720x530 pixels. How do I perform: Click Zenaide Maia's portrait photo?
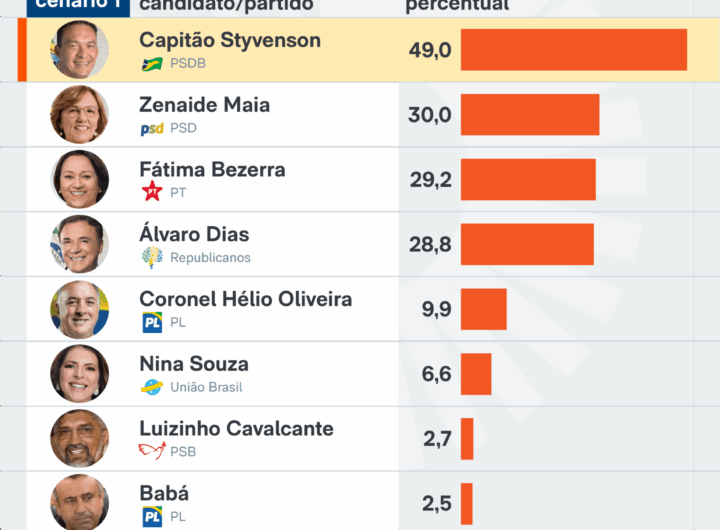[x=80, y=114]
